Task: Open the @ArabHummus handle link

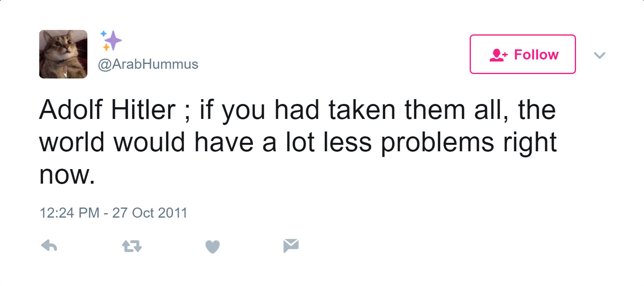Action: (148, 64)
